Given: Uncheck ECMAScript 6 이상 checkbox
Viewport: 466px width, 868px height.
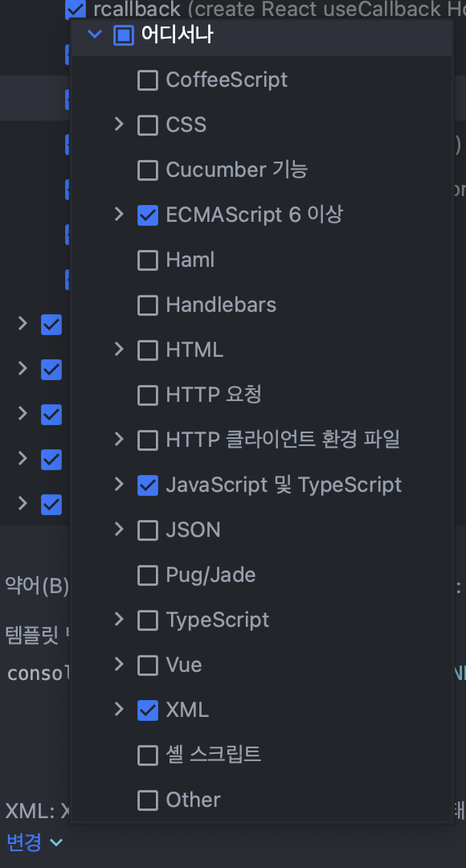Looking at the screenshot, I should [147, 215].
